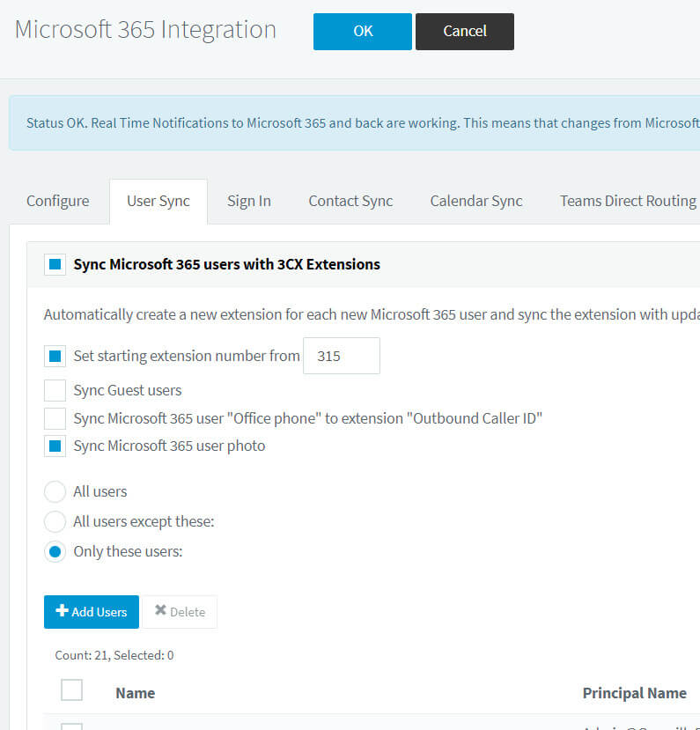700x730 pixels.
Task: Select the All users radio option
Action: (x=55, y=492)
